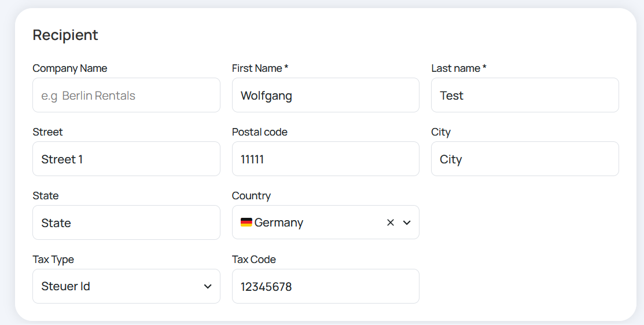Expand the Country dropdown chevron

pos(407,222)
